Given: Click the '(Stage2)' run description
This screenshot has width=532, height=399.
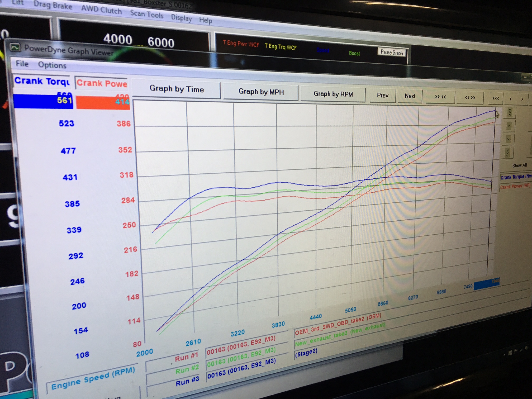Looking at the screenshot, I should (x=306, y=353).
